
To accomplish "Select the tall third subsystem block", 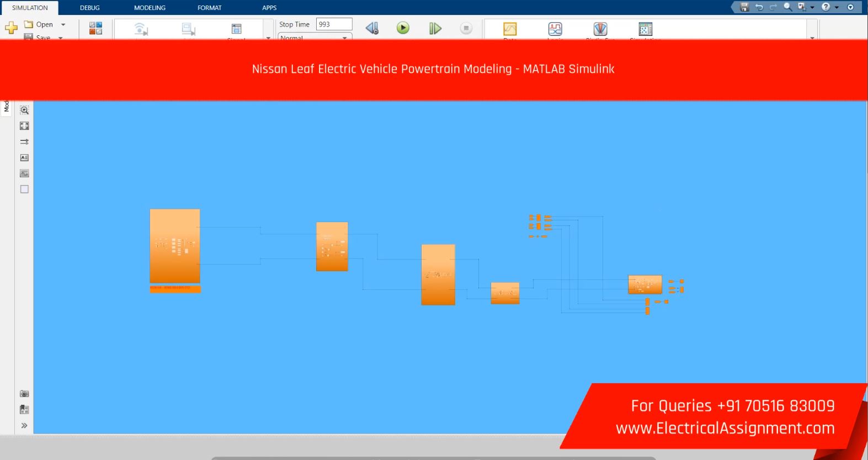I will tap(438, 274).
